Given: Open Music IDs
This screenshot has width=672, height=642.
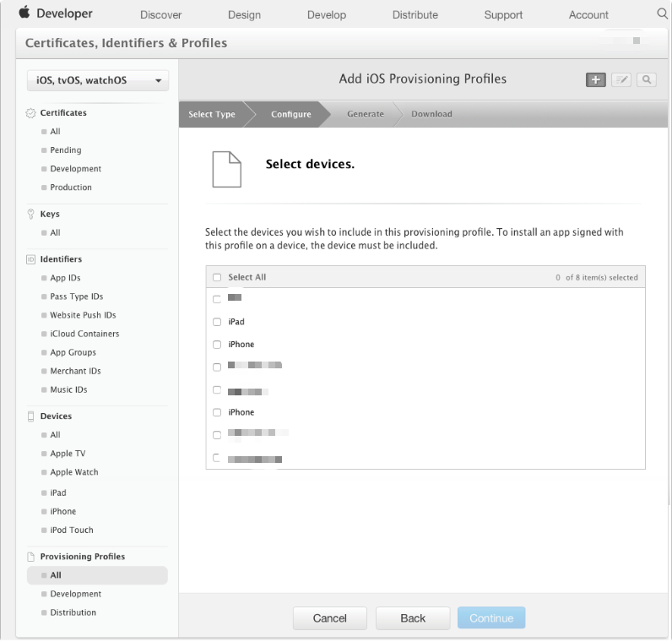Looking at the screenshot, I should [68, 389].
